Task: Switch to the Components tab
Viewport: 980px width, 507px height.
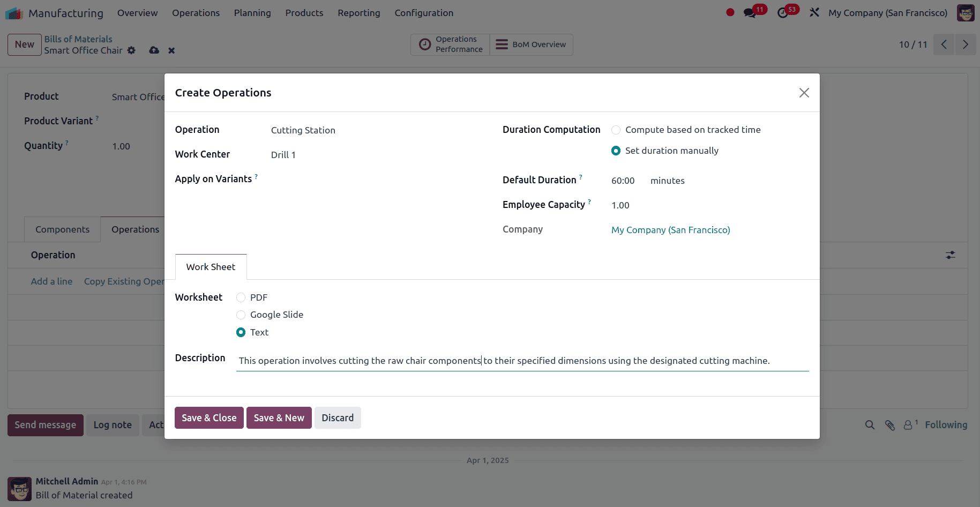Action: click(x=62, y=229)
